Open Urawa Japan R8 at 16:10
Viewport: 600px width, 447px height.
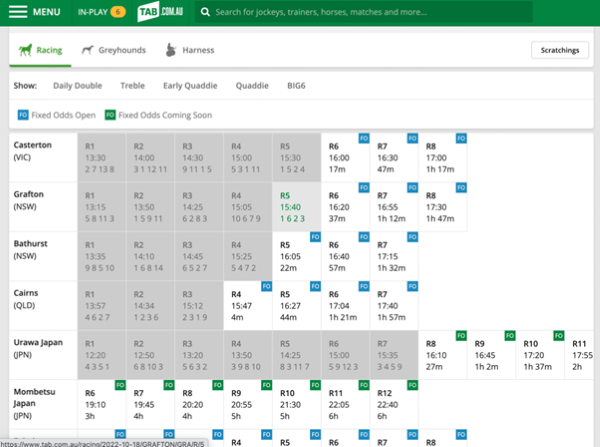click(x=443, y=355)
